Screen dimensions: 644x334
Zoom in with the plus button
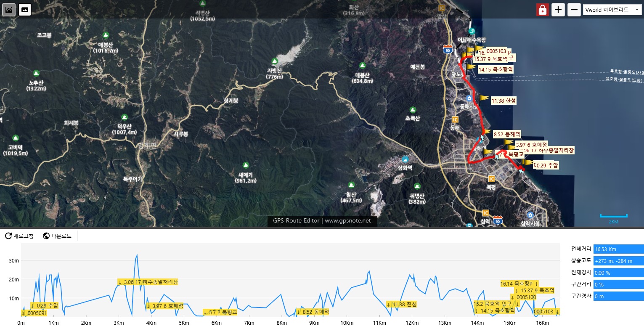[558, 10]
